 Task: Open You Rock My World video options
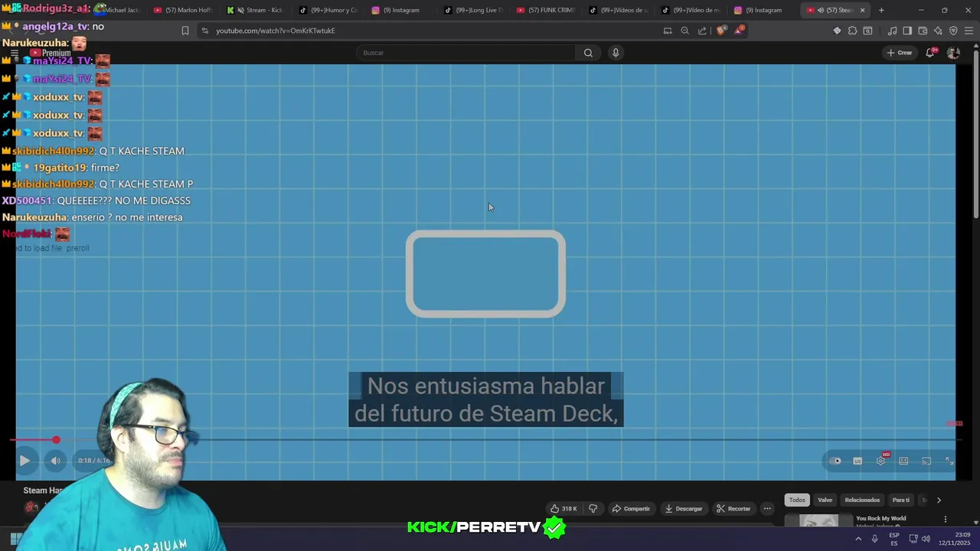tap(945, 519)
